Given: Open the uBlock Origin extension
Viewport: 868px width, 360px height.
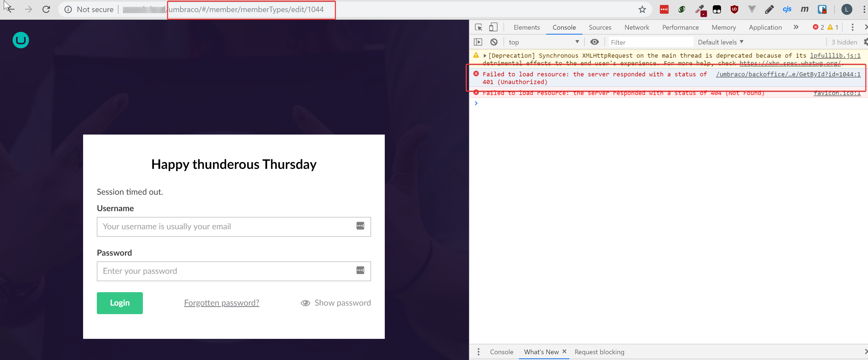Looking at the screenshot, I should tap(734, 9).
